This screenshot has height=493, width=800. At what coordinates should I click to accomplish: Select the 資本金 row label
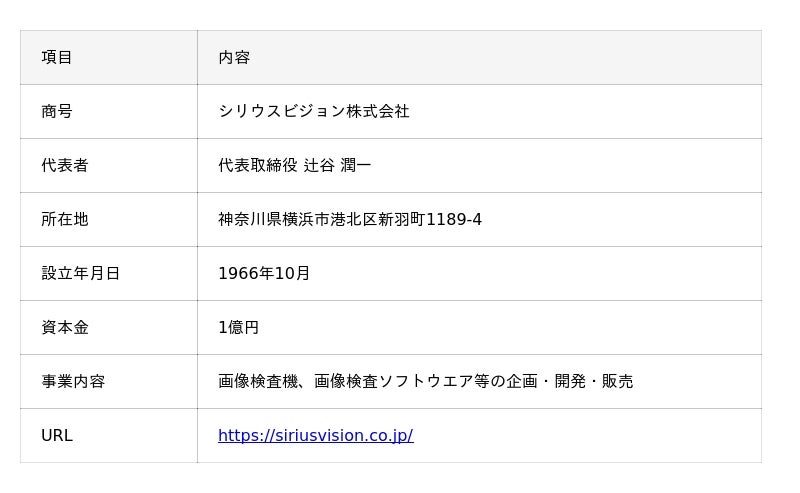coord(65,328)
